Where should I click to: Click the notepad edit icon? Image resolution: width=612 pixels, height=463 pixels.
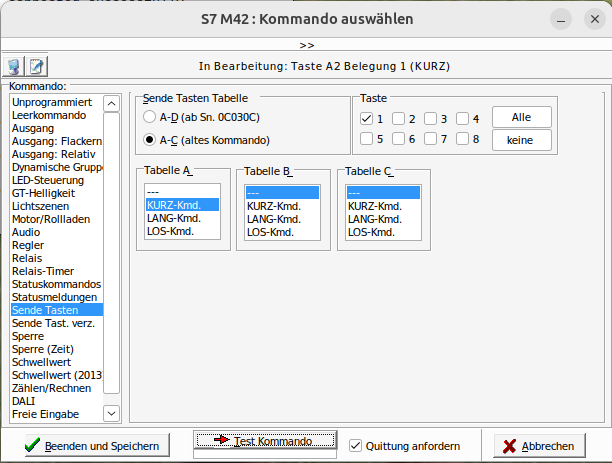point(37,67)
